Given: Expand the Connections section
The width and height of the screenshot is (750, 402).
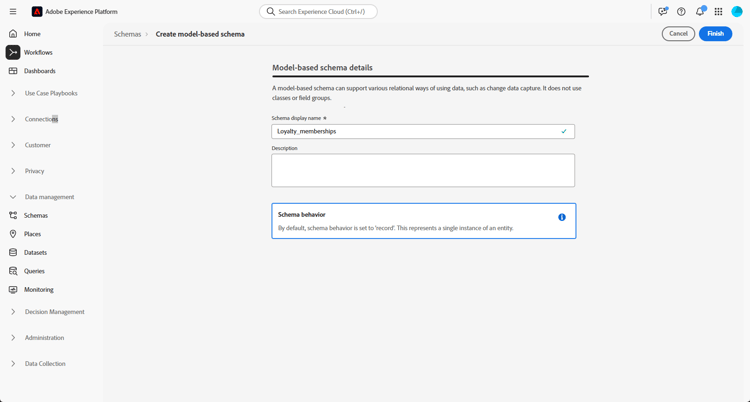Looking at the screenshot, I should (41, 119).
